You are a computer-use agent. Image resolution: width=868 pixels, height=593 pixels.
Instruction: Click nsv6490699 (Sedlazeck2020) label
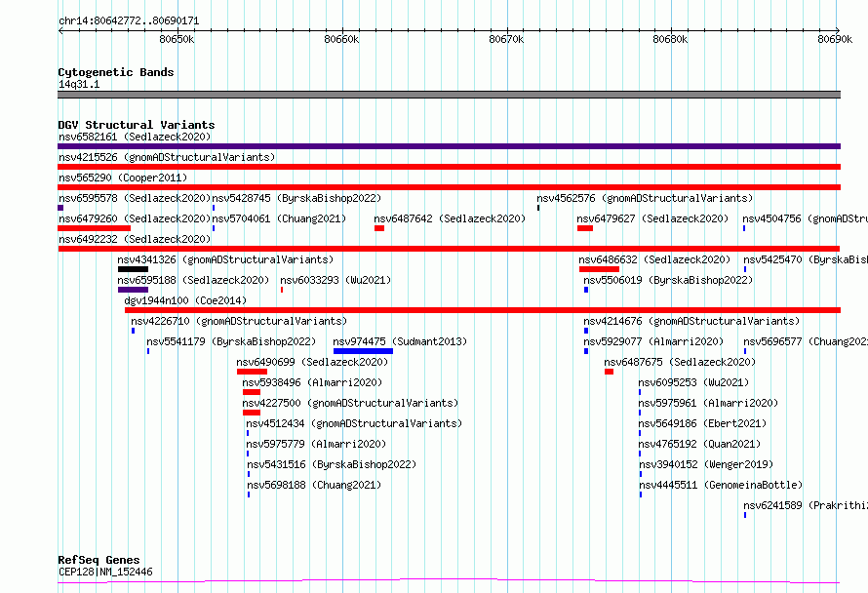(312, 362)
